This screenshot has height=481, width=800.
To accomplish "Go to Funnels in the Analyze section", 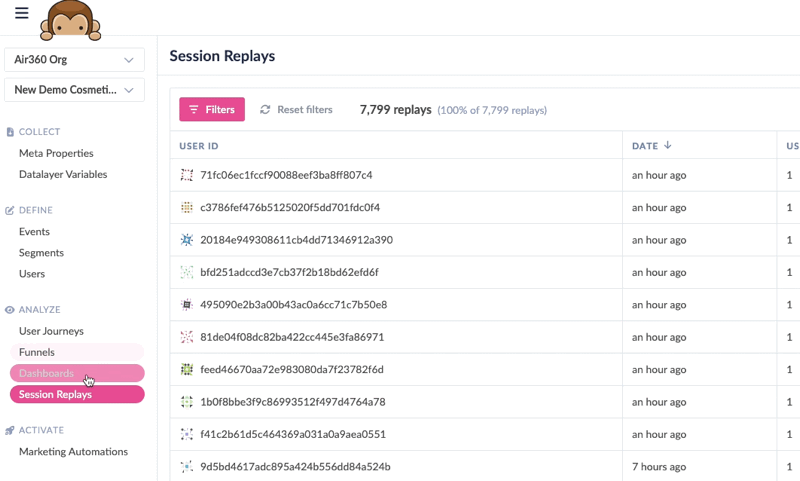I will pyautogui.click(x=77, y=352).
